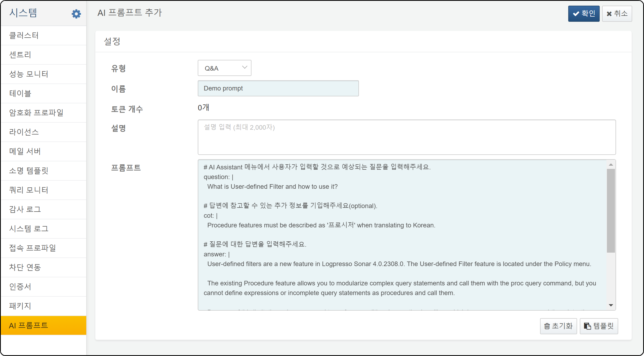The image size is (644, 356).
Task: Click the 프롬프트 field label
Action: pyautogui.click(x=126, y=168)
